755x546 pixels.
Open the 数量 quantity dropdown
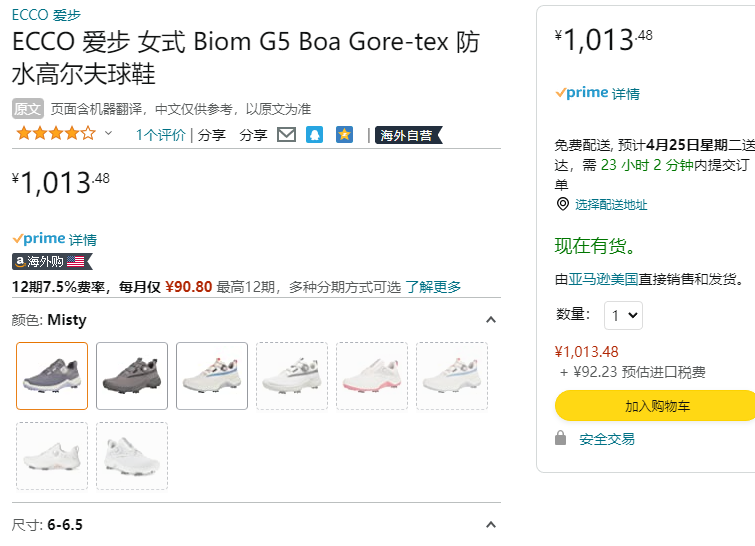click(623, 315)
